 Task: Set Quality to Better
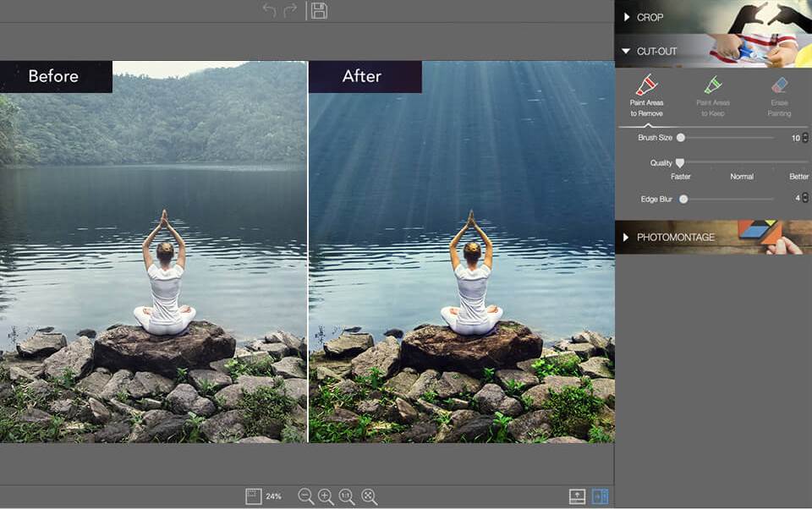click(x=798, y=177)
